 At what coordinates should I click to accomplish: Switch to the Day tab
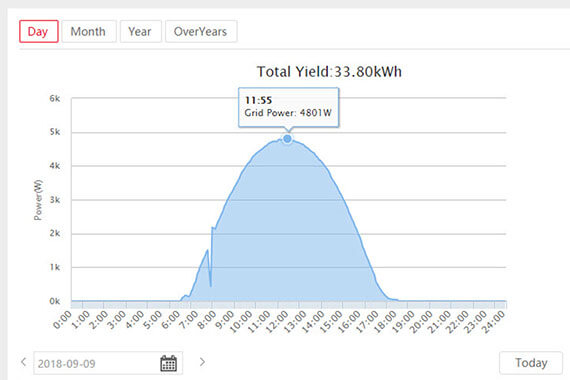coord(39,32)
